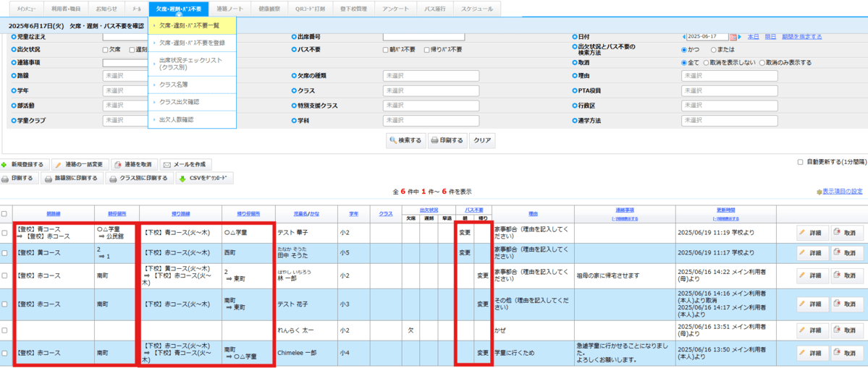Click 取消 for 田中 そうた row
The image size is (868, 368).
pyautogui.click(x=847, y=252)
